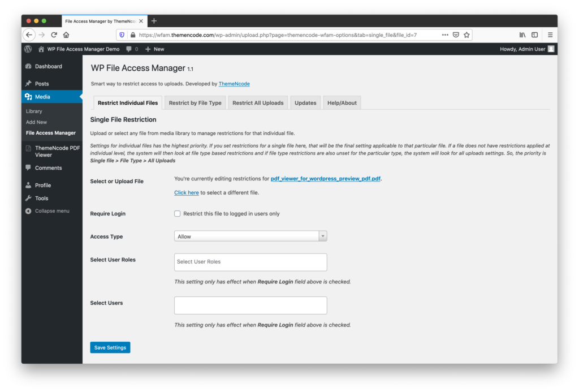Click the Save to Pocket icon
579x392 pixels.
456,35
